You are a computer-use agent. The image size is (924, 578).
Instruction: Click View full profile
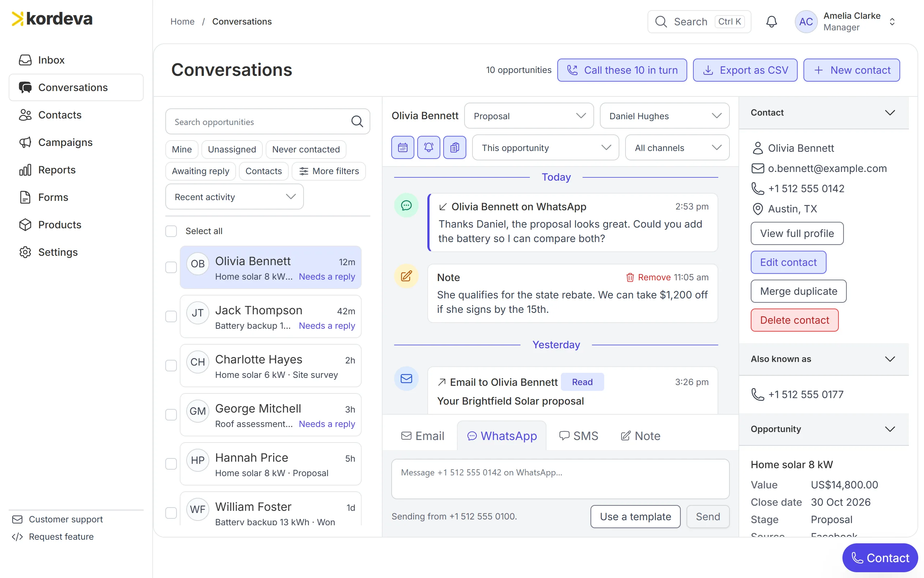point(797,234)
